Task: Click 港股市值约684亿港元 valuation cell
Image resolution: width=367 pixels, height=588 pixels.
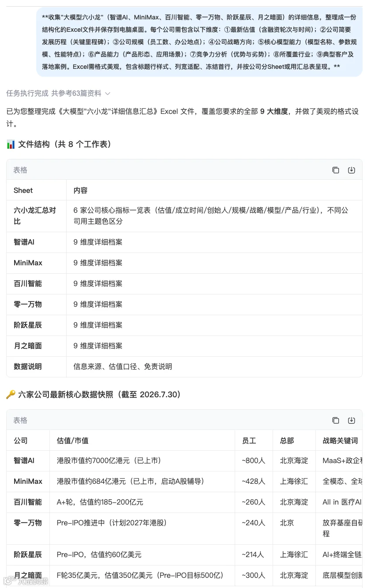Action: pyautogui.click(x=142, y=482)
